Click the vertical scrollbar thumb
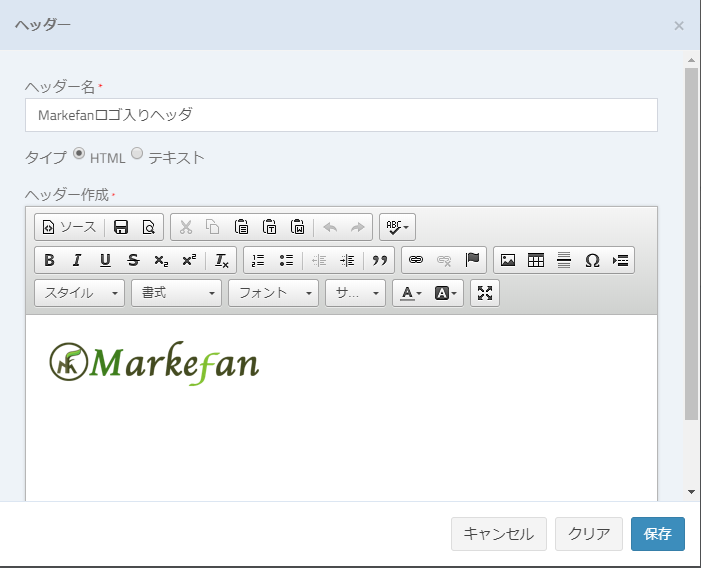701x568 pixels. [691, 244]
